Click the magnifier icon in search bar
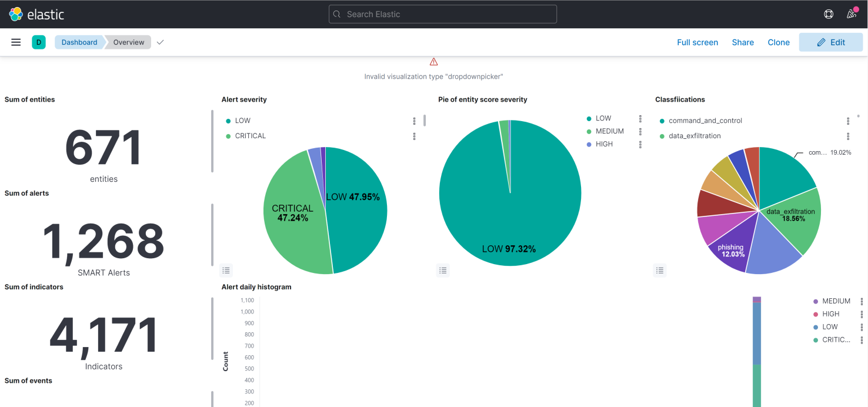This screenshot has width=868, height=407. [x=337, y=14]
